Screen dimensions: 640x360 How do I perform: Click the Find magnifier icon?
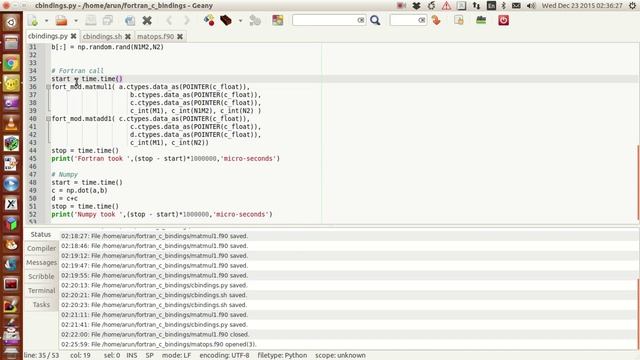point(375,20)
